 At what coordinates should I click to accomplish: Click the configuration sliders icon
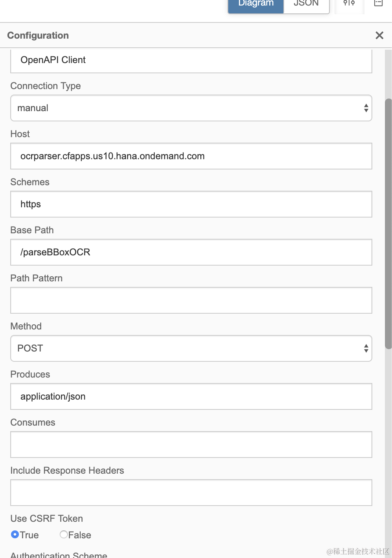click(x=349, y=4)
